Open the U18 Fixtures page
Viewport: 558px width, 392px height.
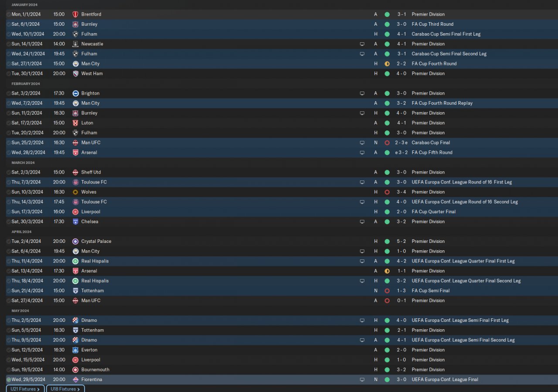[66, 389]
